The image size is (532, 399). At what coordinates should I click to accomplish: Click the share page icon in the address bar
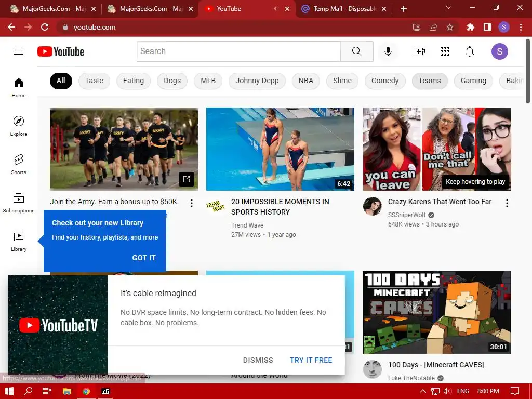pyautogui.click(x=433, y=27)
